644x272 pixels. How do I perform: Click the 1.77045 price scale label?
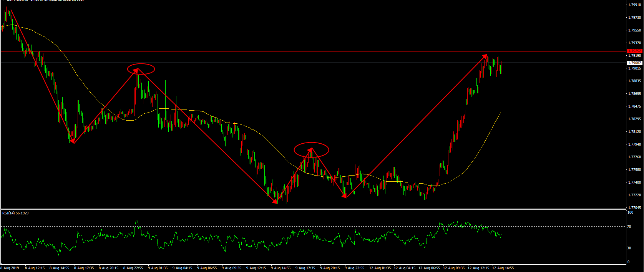point(634,208)
